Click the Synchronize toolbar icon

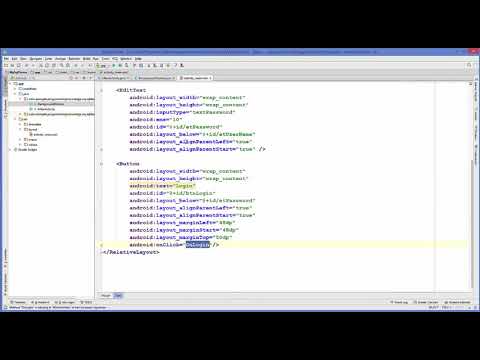pos(19,66)
